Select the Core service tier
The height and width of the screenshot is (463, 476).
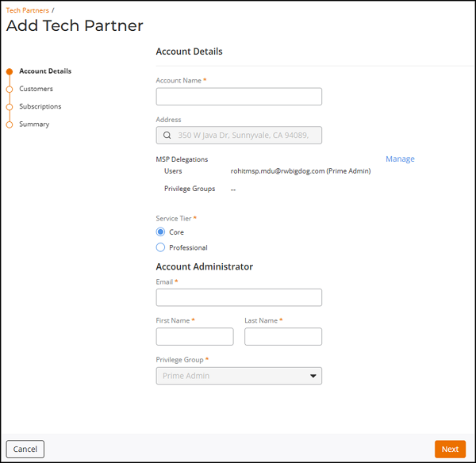coord(161,232)
